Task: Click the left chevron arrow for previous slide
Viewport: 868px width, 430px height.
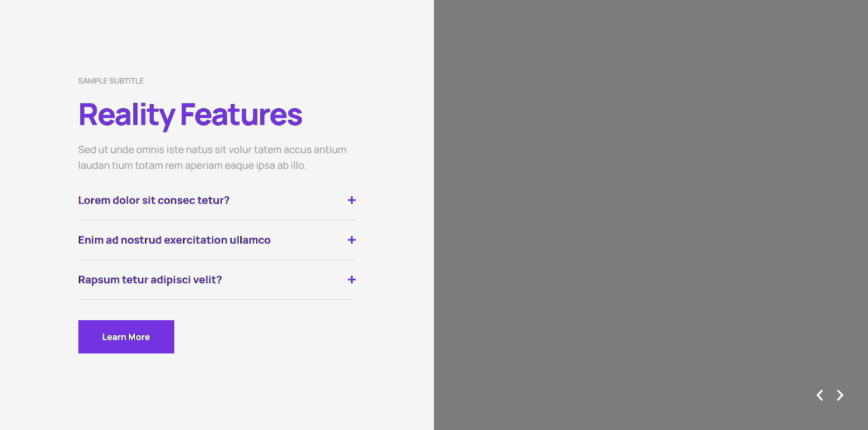Action: tap(819, 395)
